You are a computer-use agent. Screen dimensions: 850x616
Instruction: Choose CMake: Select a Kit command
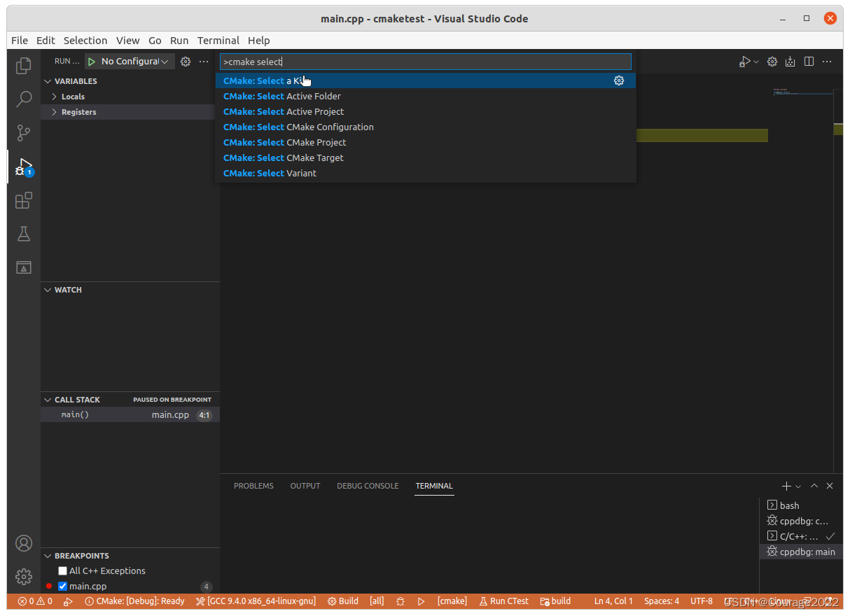tap(426, 80)
